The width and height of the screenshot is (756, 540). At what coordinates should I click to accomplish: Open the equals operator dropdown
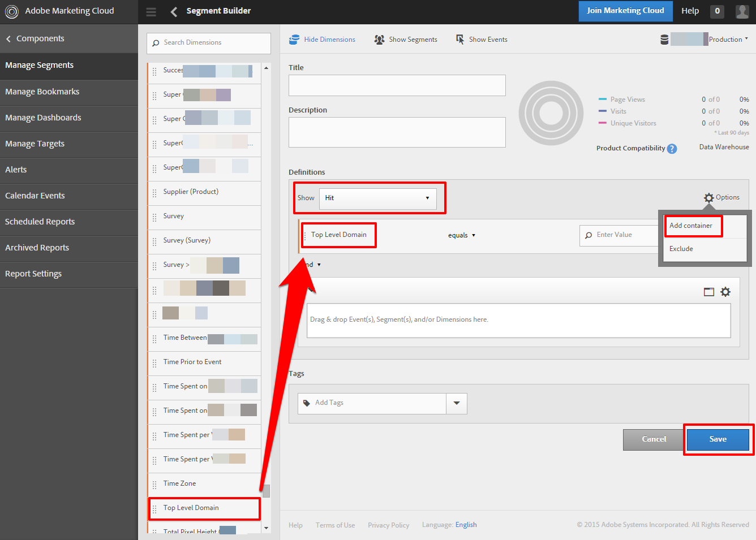pyautogui.click(x=462, y=235)
